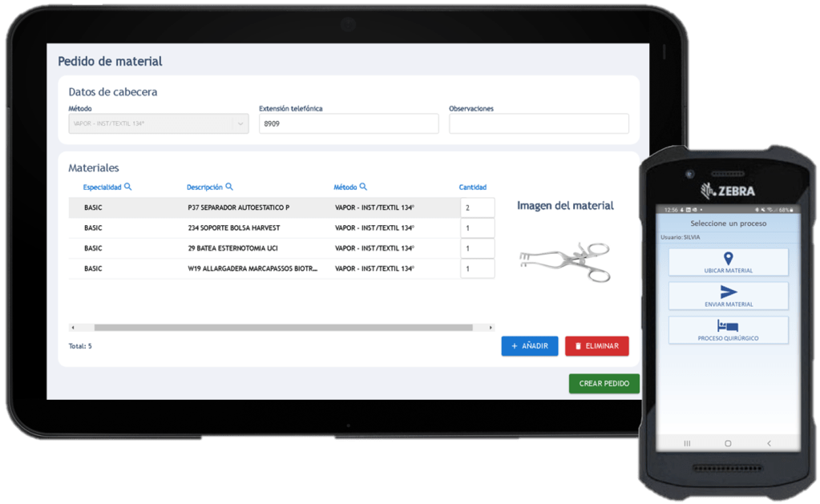Tap the Enviar Material paper plane button
Viewport: 820px width, 504px height.
tap(728, 296)
